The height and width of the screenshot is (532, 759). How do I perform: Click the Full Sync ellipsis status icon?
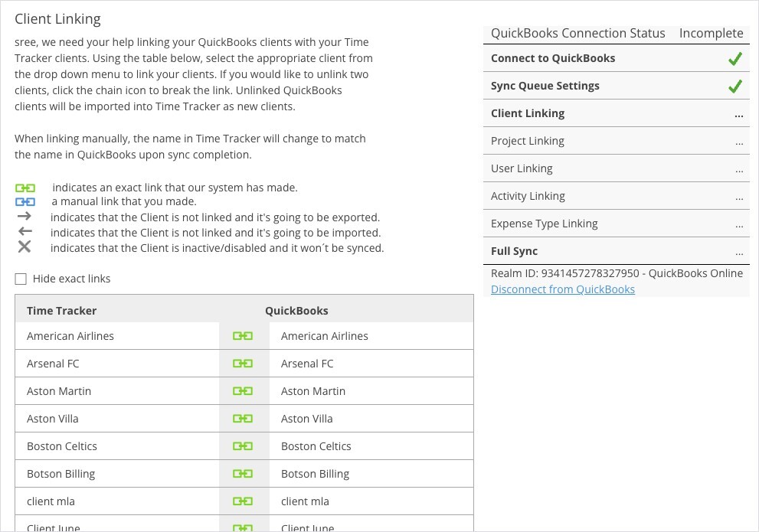738,254
